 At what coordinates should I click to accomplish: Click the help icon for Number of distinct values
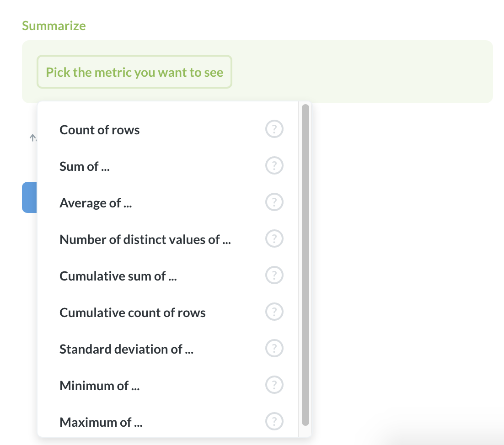coord(273,238)
